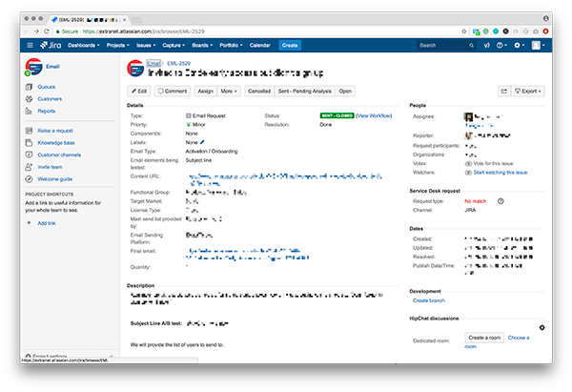Image resolution: width=572 pixels, height=392 pixels.
Task: Click the Jira logo
Action: pyautogui.click(x=51, y=45)
